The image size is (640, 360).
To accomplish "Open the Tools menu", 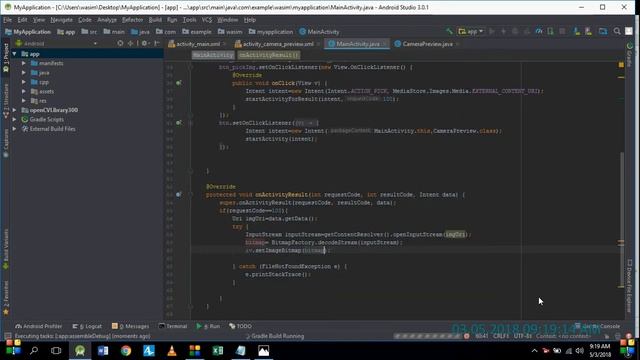I will (189, 20).
